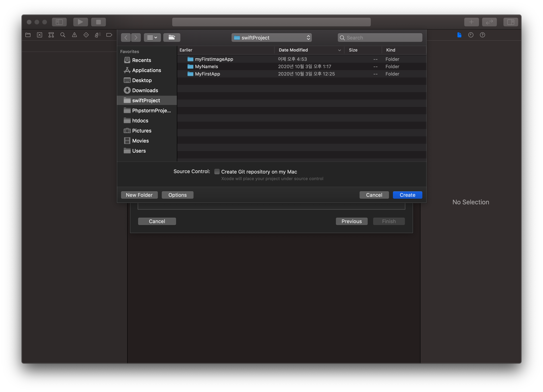
Task: Expand the left panel navigation arrow
Action: point(126,37)
